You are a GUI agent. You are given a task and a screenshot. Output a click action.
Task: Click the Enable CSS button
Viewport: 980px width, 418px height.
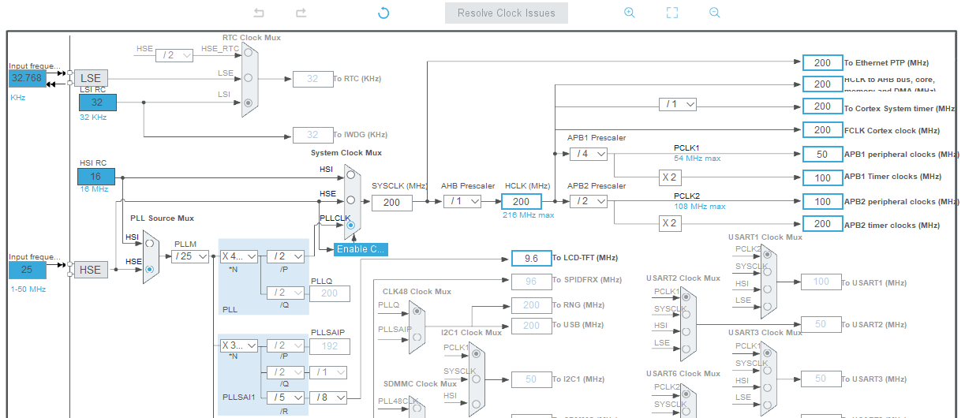click(x=361, y=249)
